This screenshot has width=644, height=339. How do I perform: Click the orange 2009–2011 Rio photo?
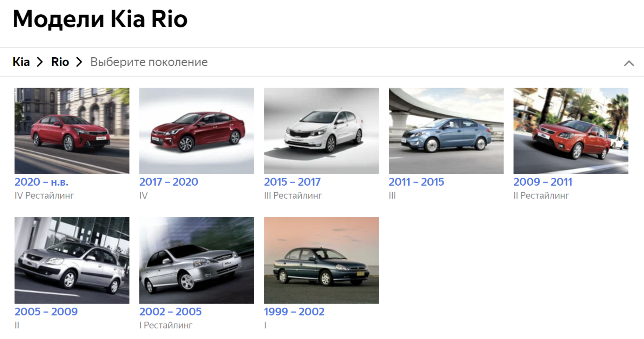(x=571, y=131)
